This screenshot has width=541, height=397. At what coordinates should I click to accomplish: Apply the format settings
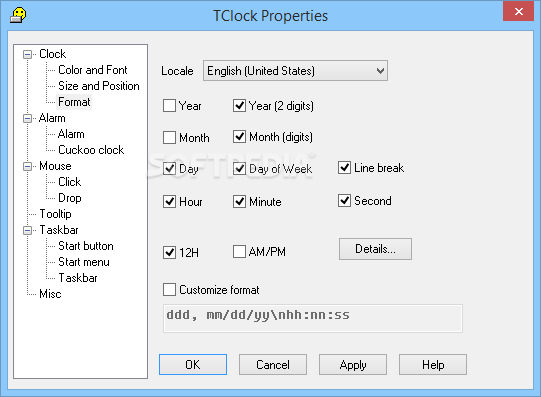click(x=353, y=364)
